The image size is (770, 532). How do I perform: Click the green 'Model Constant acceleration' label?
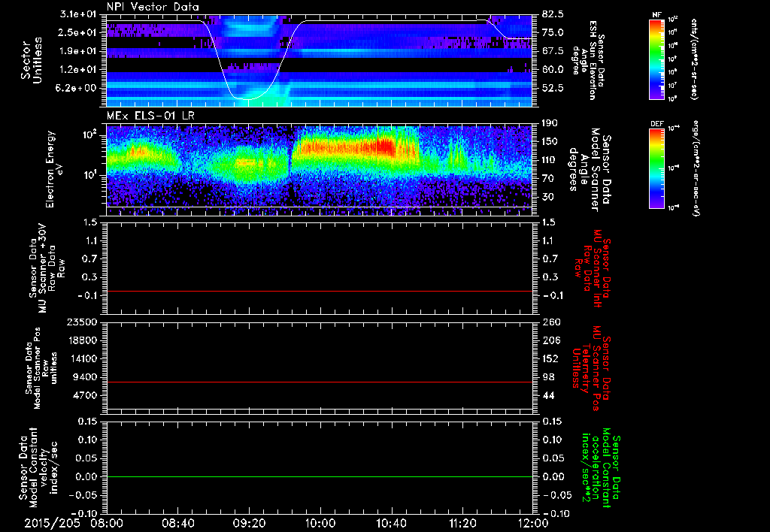[601, 468]
